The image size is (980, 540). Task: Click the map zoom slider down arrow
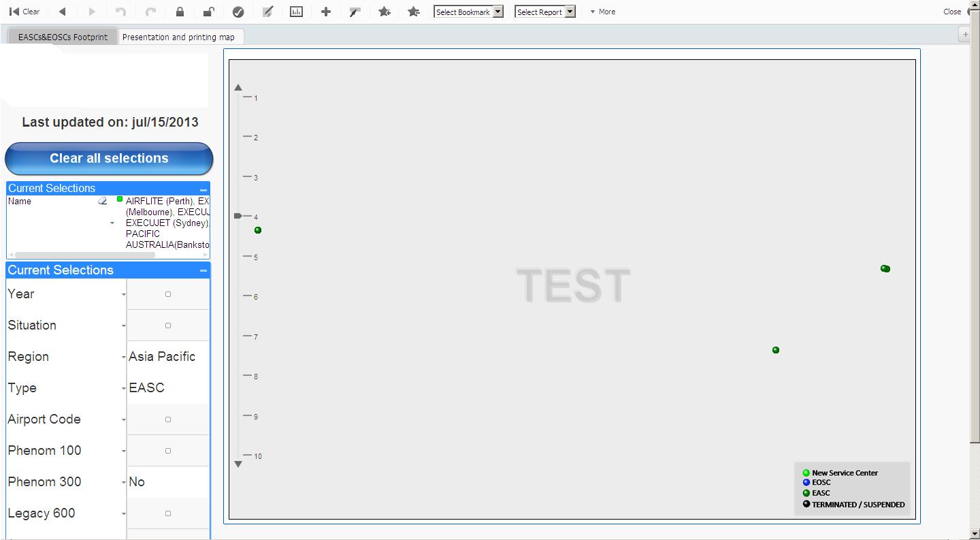pos(238,464)
